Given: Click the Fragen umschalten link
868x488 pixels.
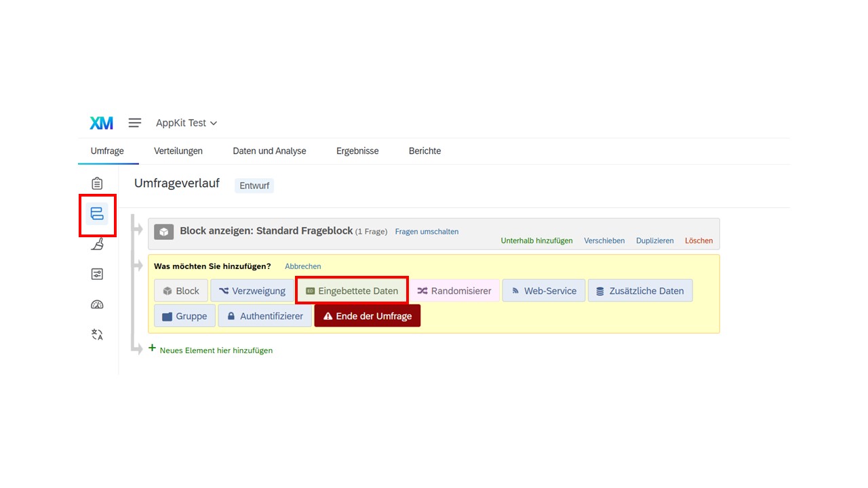Looking at the screenshot, I should pyautogui.click(x=427, y=232).
